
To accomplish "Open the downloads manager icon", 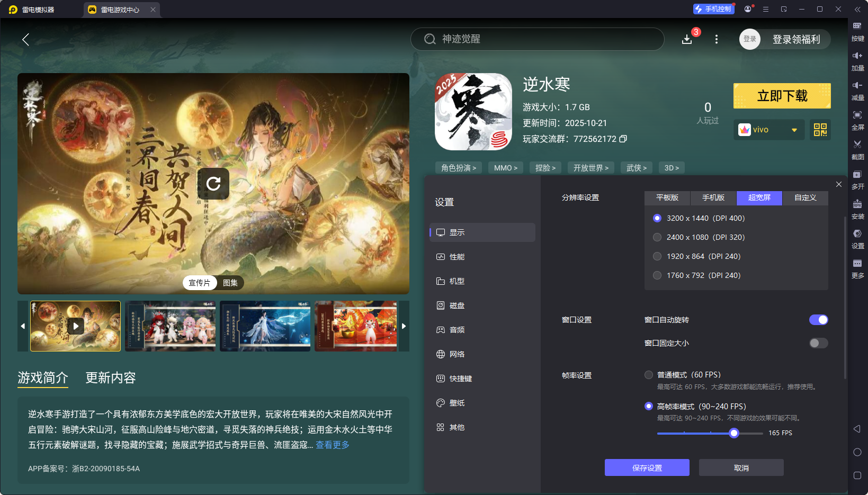I will pos(687,39).
